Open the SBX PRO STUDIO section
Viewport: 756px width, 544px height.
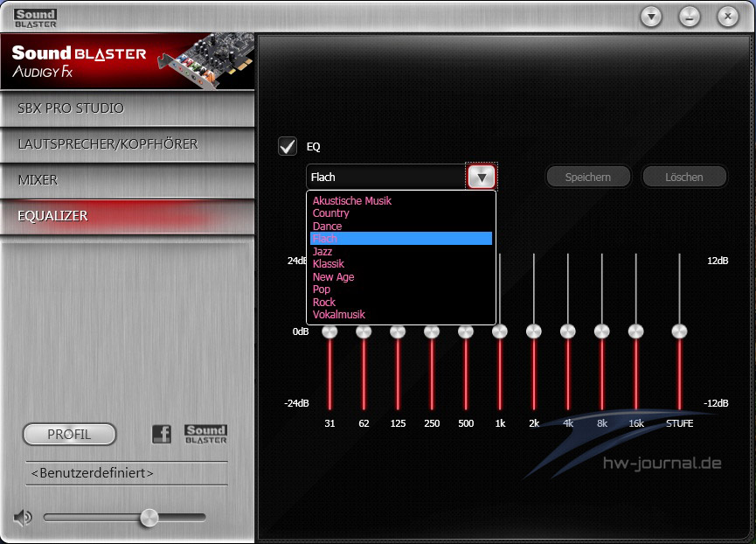(128, 108)
